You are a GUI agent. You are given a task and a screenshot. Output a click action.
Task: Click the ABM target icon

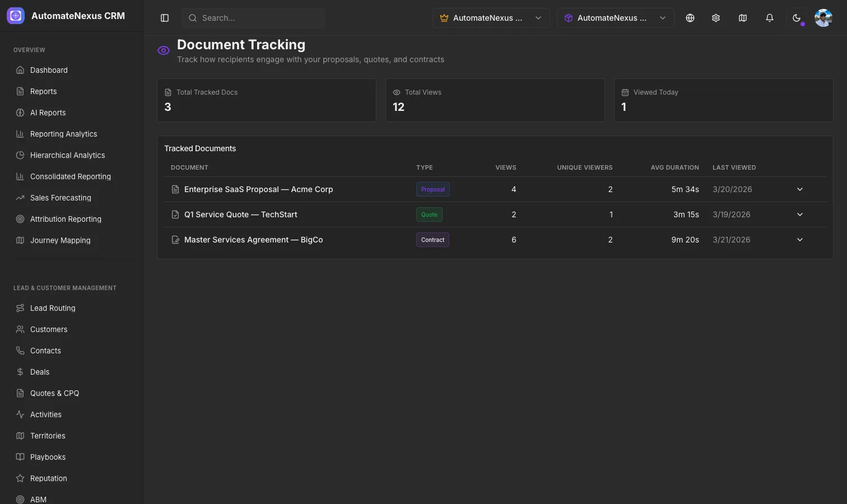pos(20,500)
